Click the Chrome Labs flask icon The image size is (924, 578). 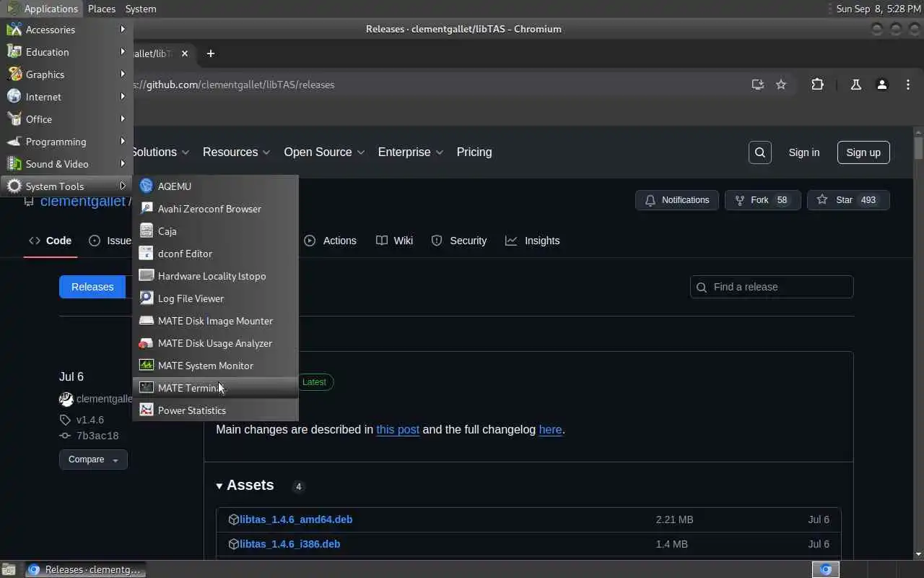(856, 85)
